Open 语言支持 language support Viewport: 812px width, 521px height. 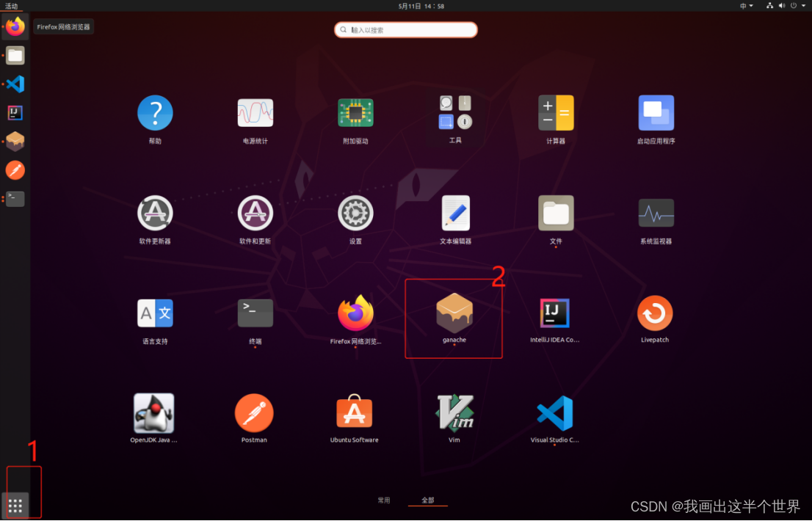tap(155, 313)
